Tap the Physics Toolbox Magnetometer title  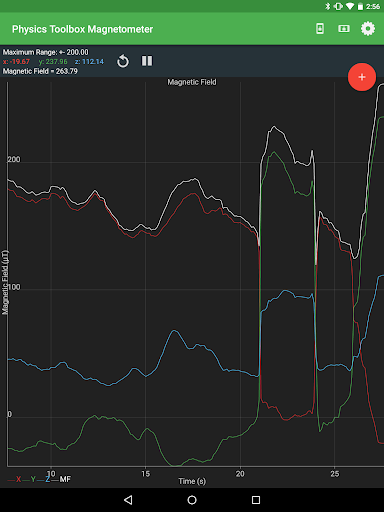tap(82, 29)
